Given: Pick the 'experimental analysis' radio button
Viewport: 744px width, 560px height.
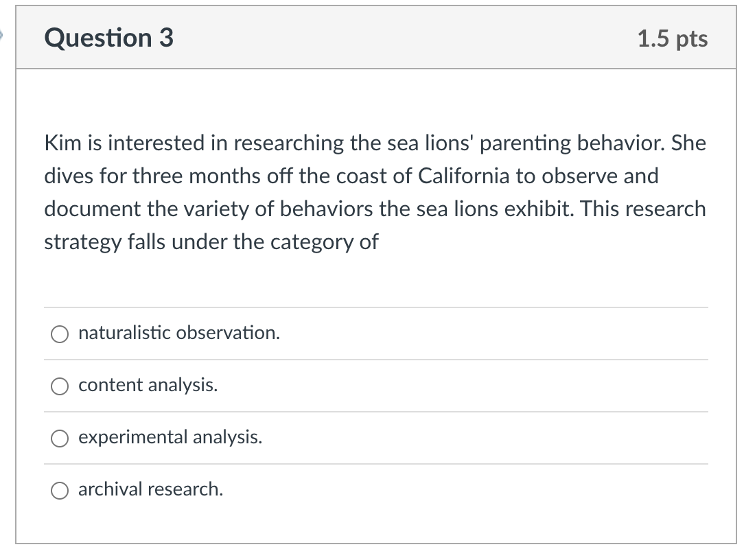Looking at the screenshot, I should (60, 439).
